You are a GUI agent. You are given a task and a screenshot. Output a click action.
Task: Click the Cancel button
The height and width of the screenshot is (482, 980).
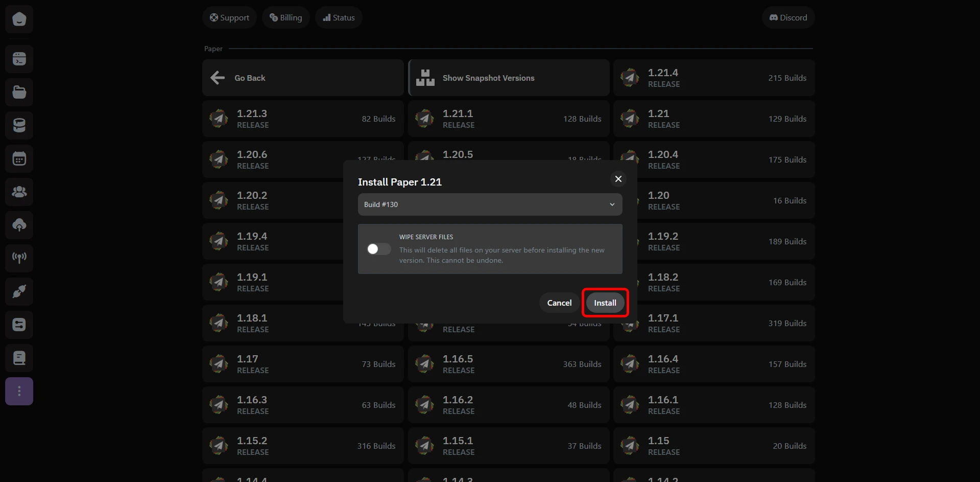pos(559,303)
